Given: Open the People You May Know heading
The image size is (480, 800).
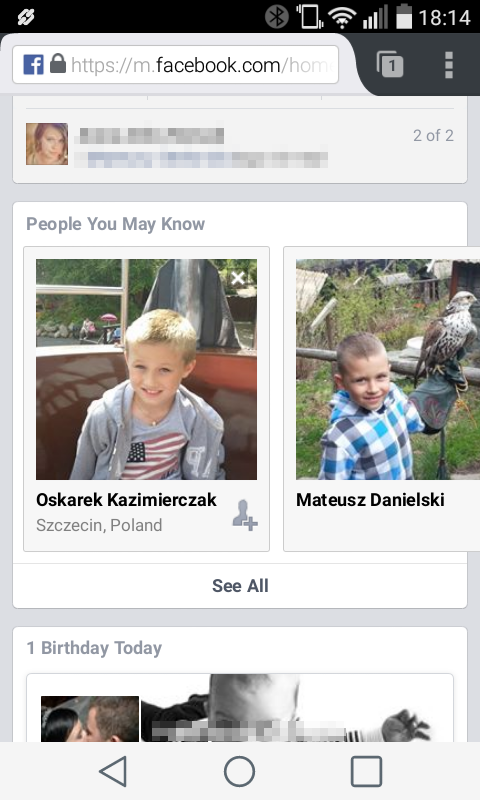Looking at the screenshot, I should coord(115,224).
